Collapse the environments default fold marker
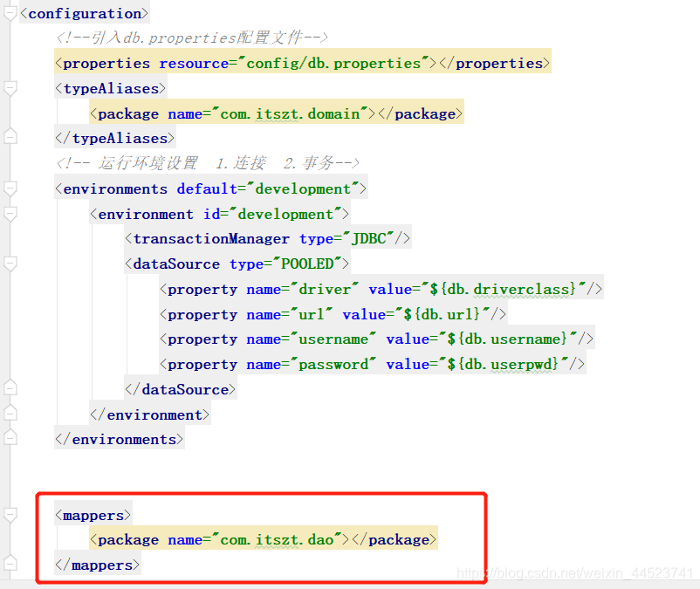The width and height of the screenshot is (700, 589). click(x=10, y=188)
